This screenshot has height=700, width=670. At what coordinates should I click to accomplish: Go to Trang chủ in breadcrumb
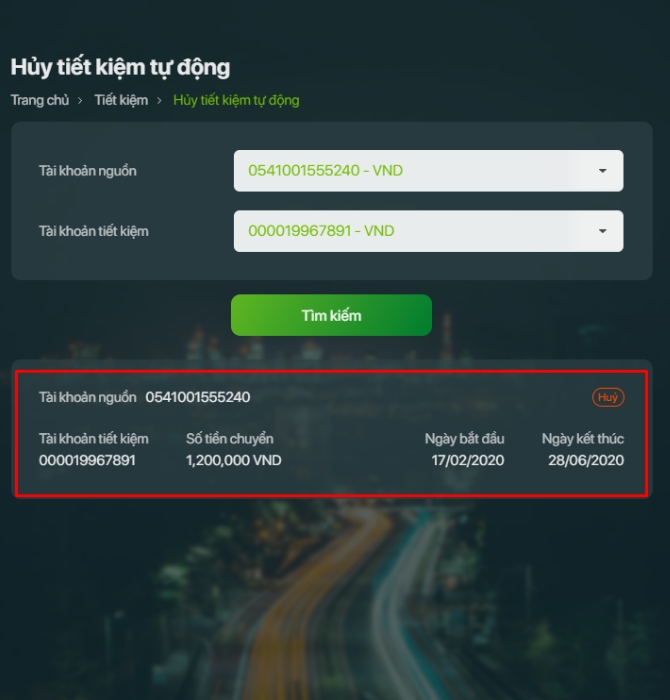(x=40, y=100)
